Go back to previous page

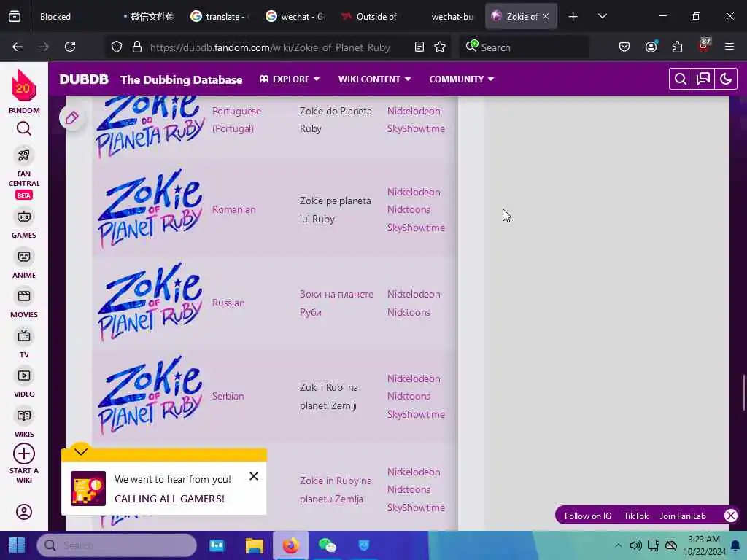click(18, 47)
